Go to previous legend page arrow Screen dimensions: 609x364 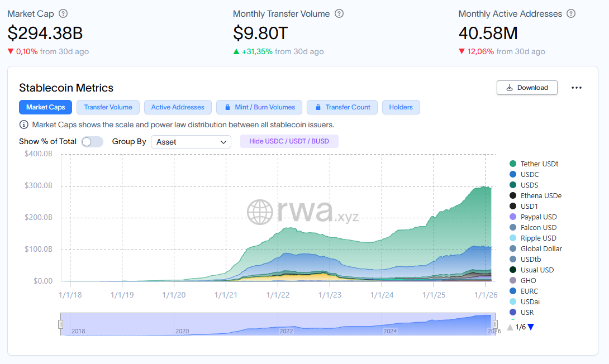[510, 327]
